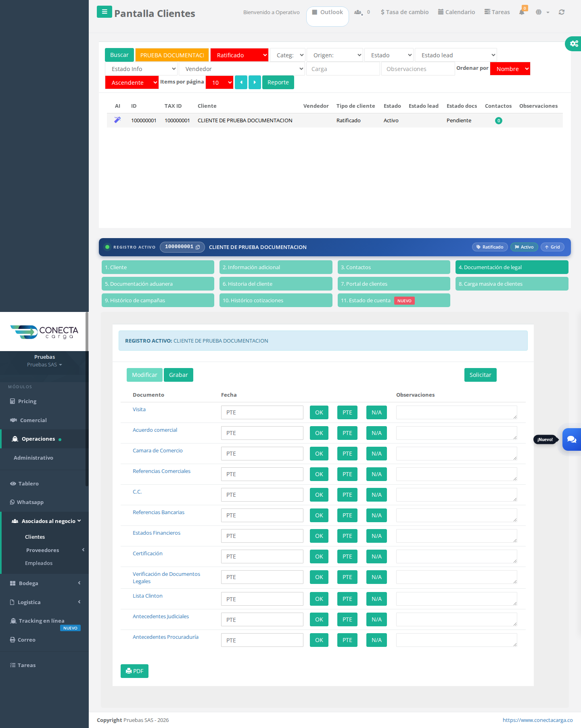The width and height of the screenshot is (581, 728).
Task: Open the Ratificado dropdown filter
Action: point(240,55)
